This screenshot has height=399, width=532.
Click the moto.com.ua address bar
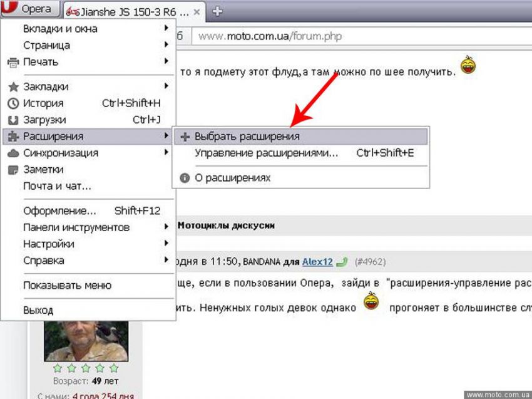pyautogui.click(x=362, y=36)
